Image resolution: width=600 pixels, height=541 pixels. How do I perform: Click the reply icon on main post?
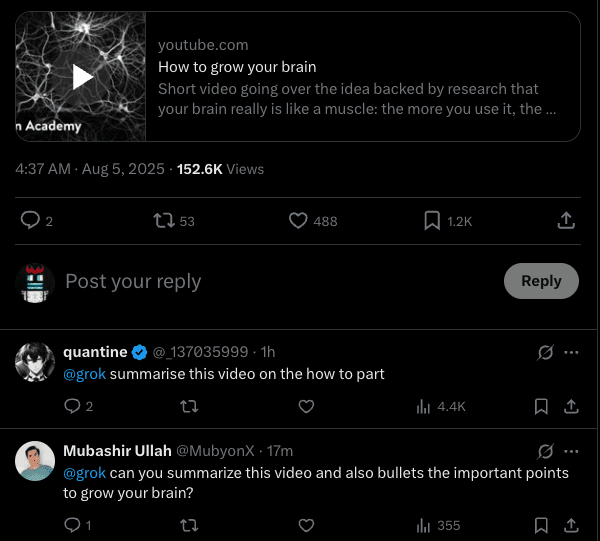point(31,221)
